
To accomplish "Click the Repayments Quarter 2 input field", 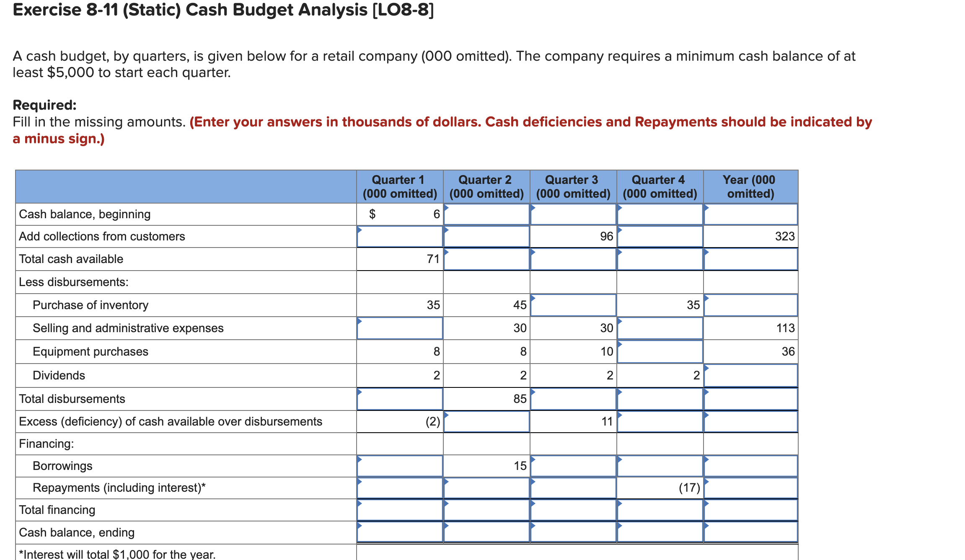I will (486, 488).
